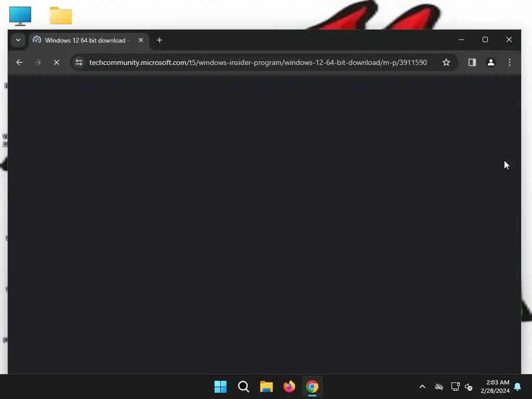The image size is (532, 399).
Task: Select the folder icon on the desktop
Action: click(x=60, y=16)
